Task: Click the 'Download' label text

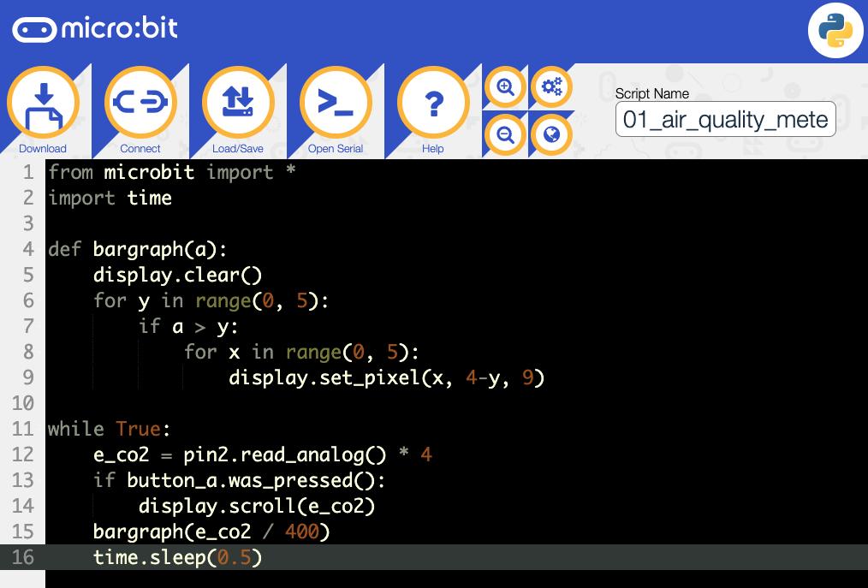Action: point(43,148)
